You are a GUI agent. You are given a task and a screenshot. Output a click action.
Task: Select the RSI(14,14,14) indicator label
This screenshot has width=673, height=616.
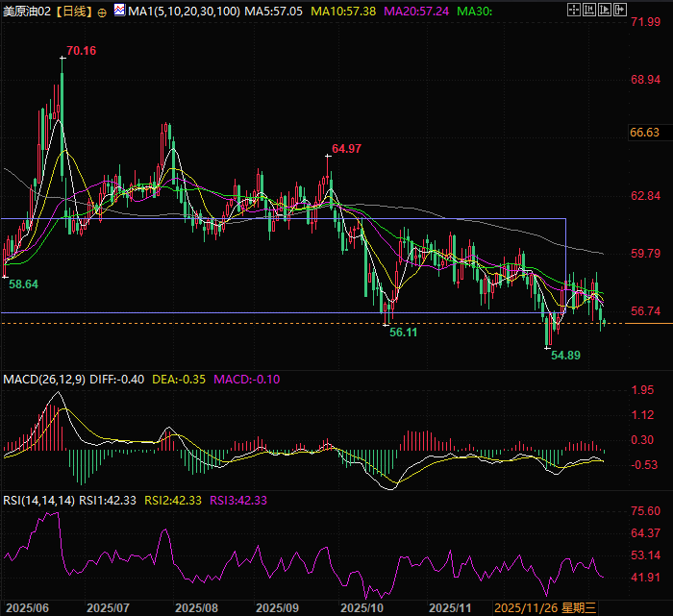pyautogui.click(x=37, y=500)
